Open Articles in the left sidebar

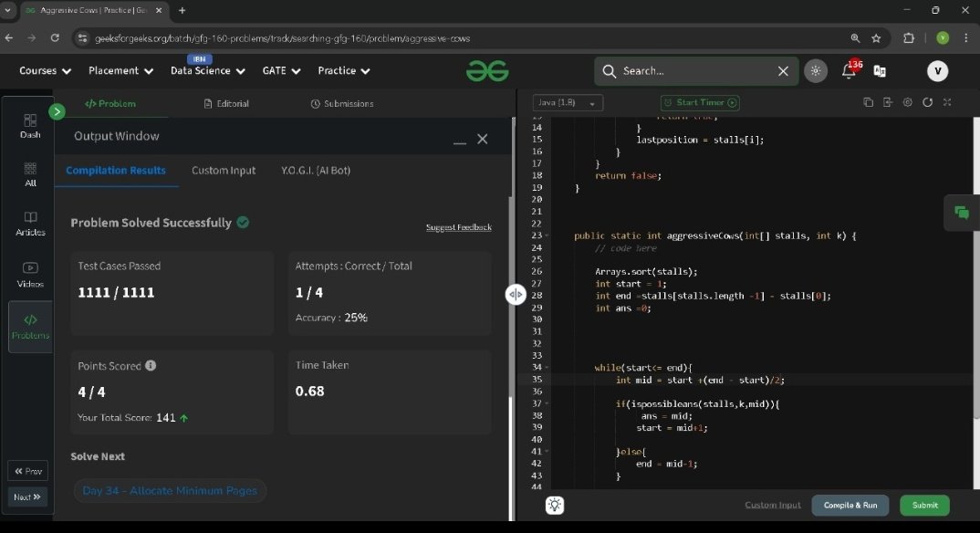30,224
